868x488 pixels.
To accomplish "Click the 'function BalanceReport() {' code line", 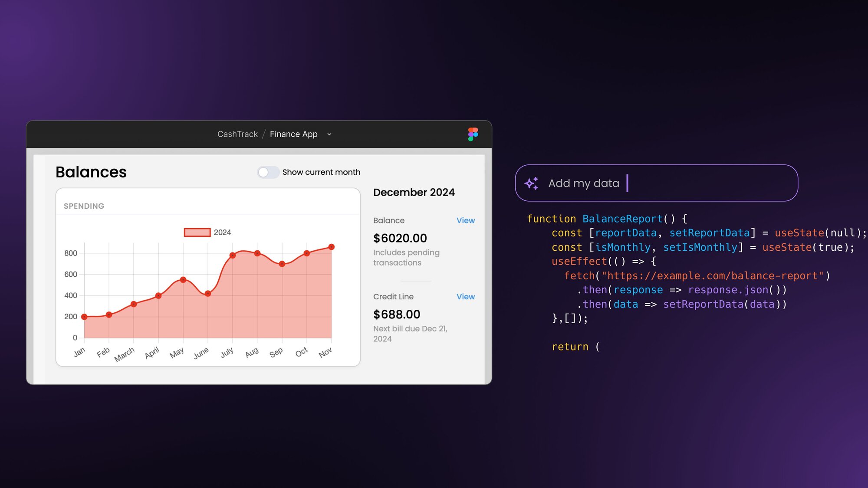I will click(x=607, y=219).
